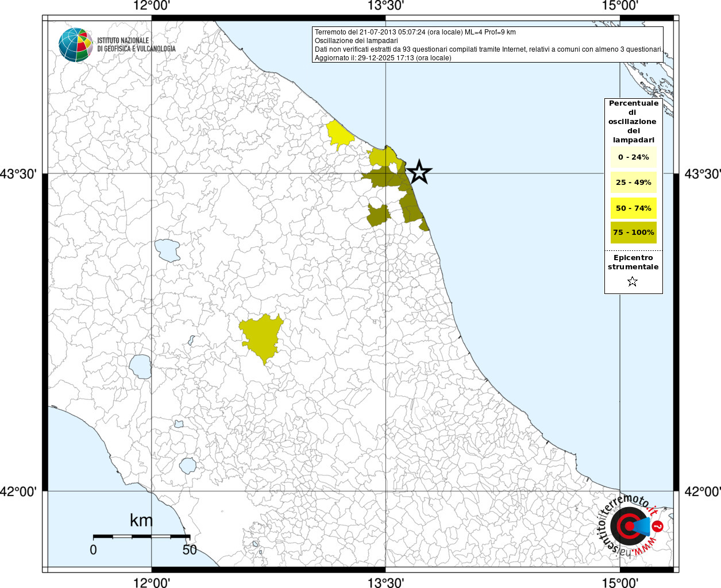
Task: Click the legend title Percentuale di oscillazione
Action: 634,121
